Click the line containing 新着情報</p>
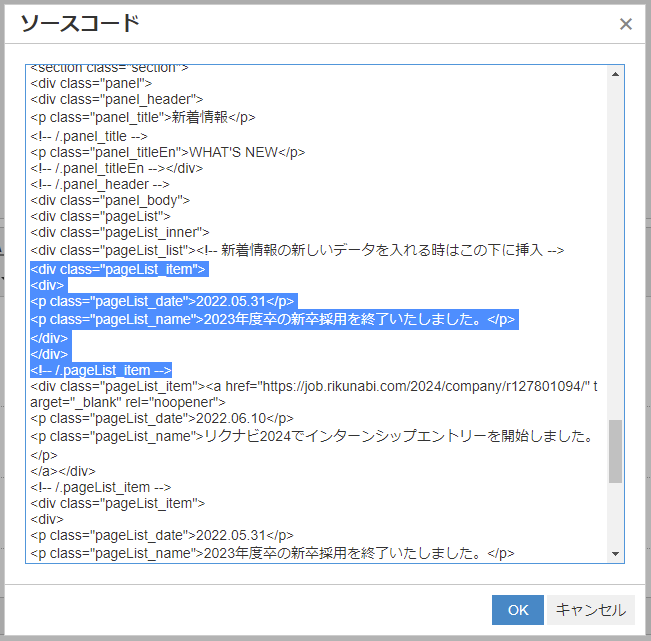This screenshot has width=651, height=641. tap(143, 117)
